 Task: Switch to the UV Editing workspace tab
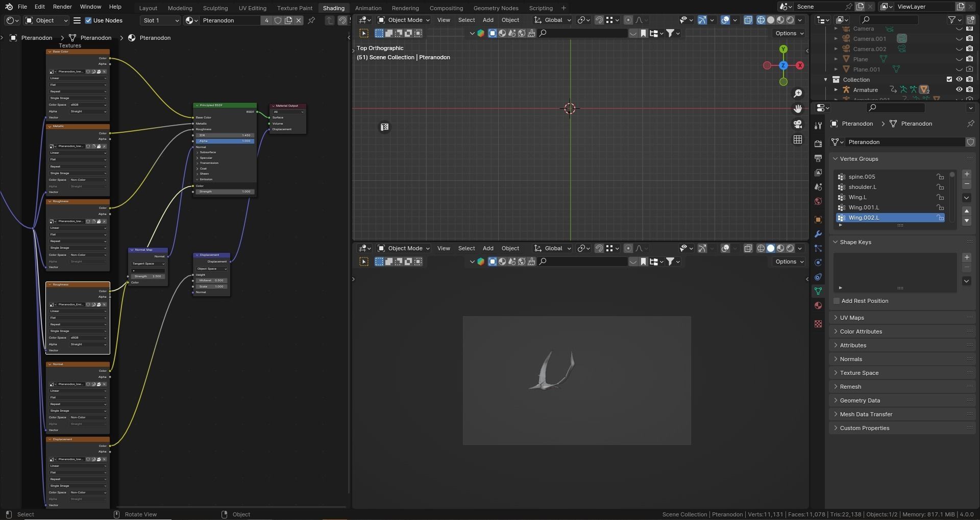[253, 8]
